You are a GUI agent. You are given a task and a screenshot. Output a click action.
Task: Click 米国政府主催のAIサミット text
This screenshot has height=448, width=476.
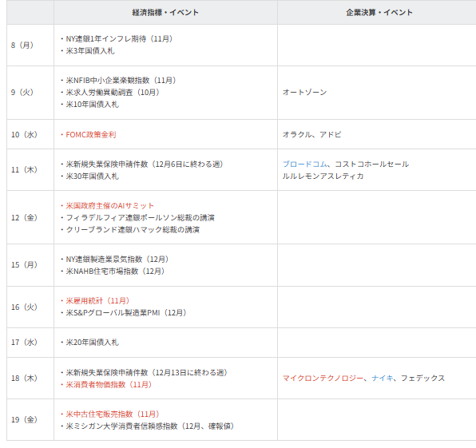click(x=109, y=206)
